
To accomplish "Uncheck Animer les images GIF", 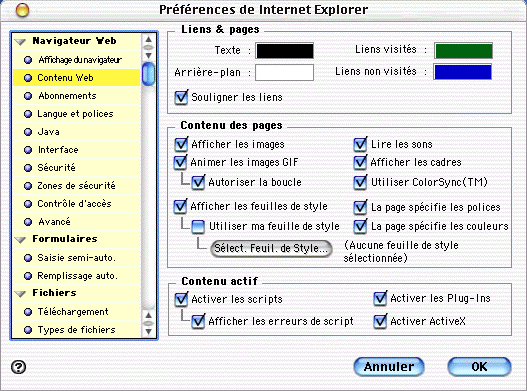I will coord(180,162).
